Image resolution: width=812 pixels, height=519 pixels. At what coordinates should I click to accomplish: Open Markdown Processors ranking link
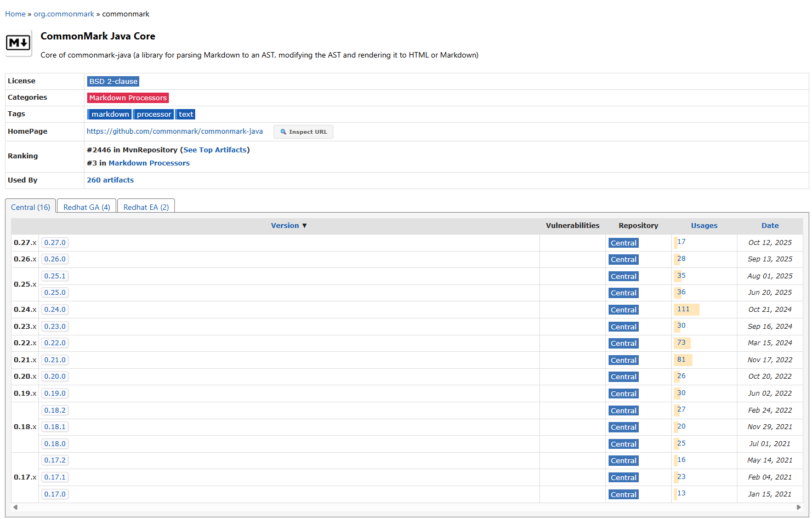149,163
